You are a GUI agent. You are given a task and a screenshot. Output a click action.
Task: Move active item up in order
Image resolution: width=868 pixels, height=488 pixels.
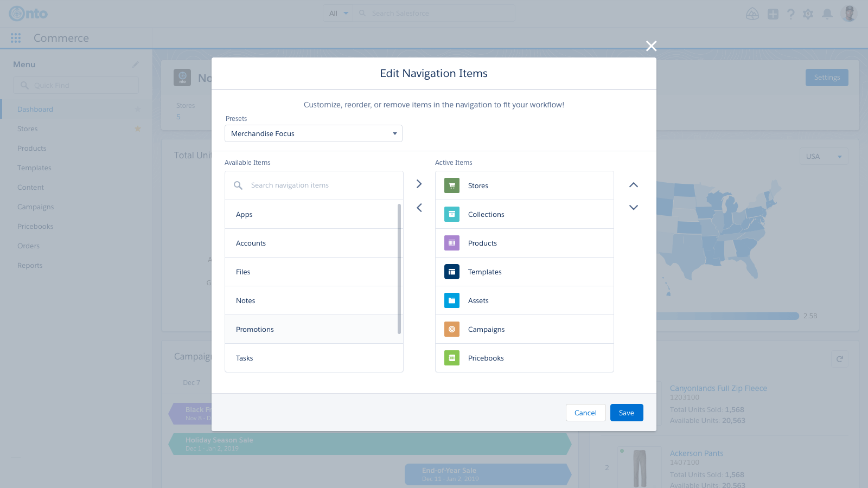coord(633,185)
